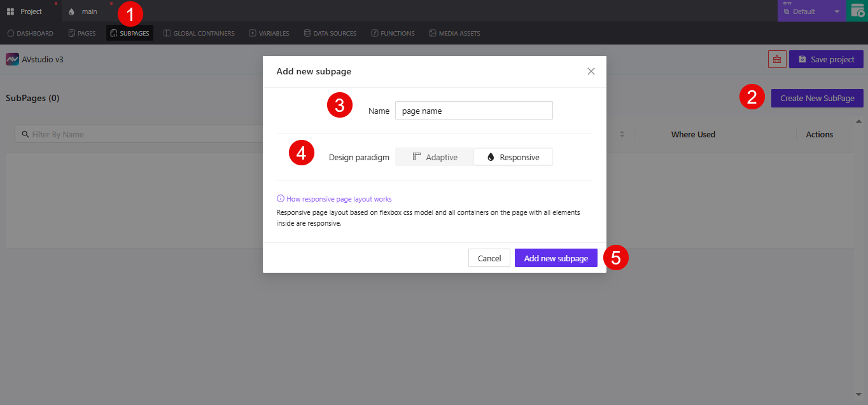Click the Save project button
The image size is (868, 405).
pos(826,59)
